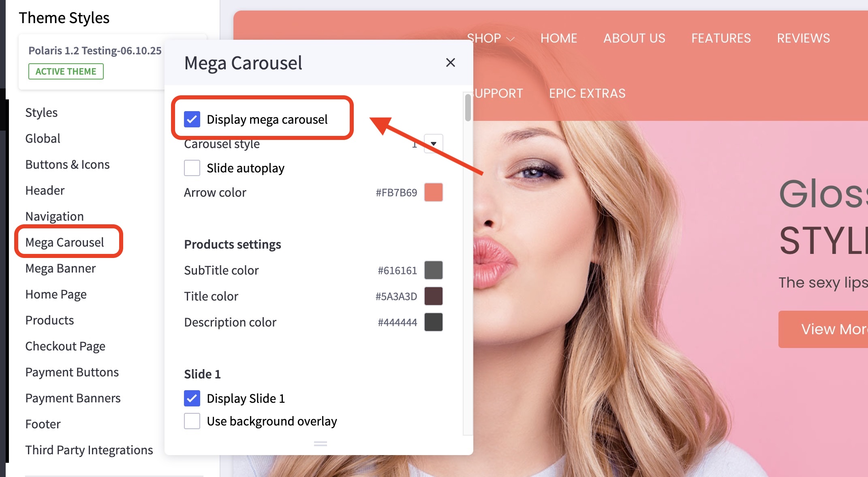Go to Buttons & Icons settings
This screenshot has height=477, width=868.
(67, 164)
